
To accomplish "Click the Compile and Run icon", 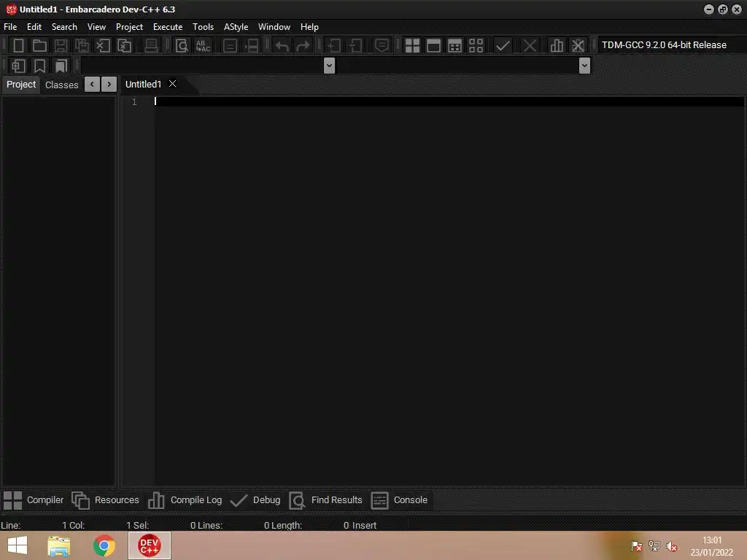I will tap(455, 46).
